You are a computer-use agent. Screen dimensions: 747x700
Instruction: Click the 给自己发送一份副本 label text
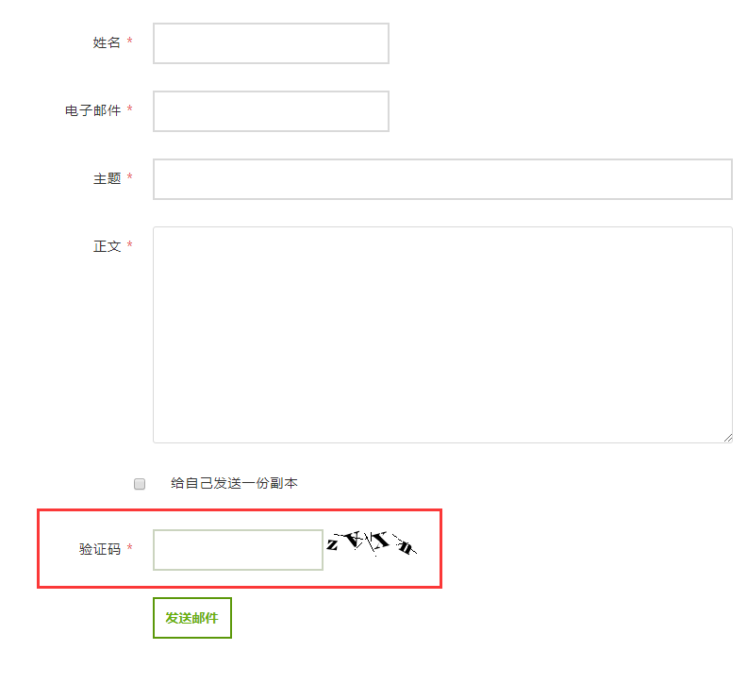click(x=234, y=483)
